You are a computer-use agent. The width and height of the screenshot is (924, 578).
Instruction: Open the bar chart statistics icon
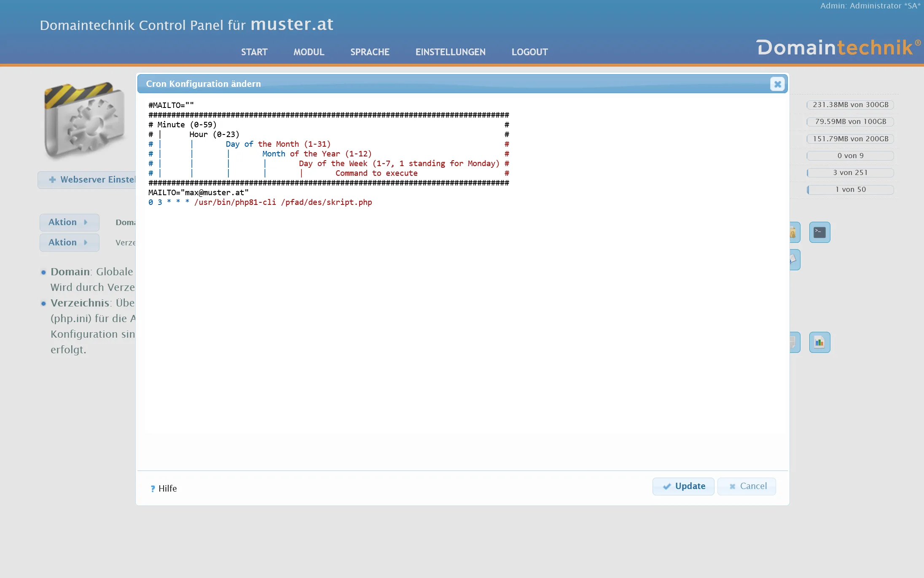pos(819,342)
